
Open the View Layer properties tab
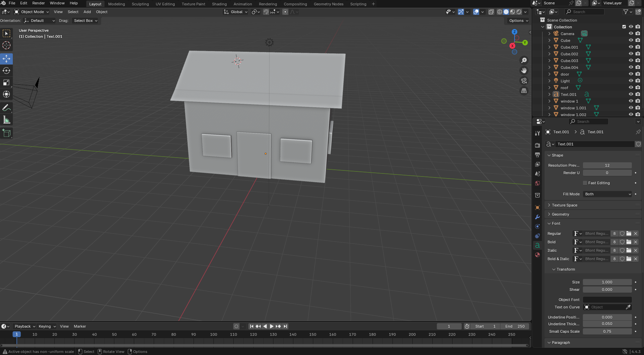pyautogui.click(x=537, y=164)
